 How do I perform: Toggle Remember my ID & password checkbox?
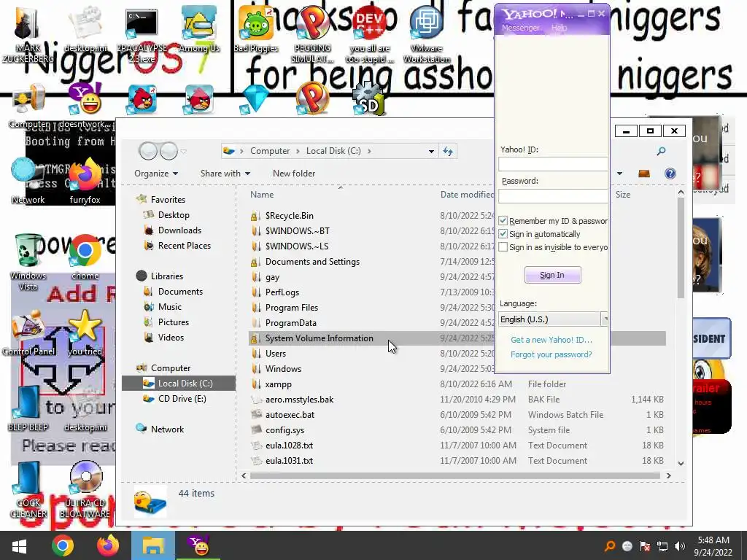(x=503, y=221)
